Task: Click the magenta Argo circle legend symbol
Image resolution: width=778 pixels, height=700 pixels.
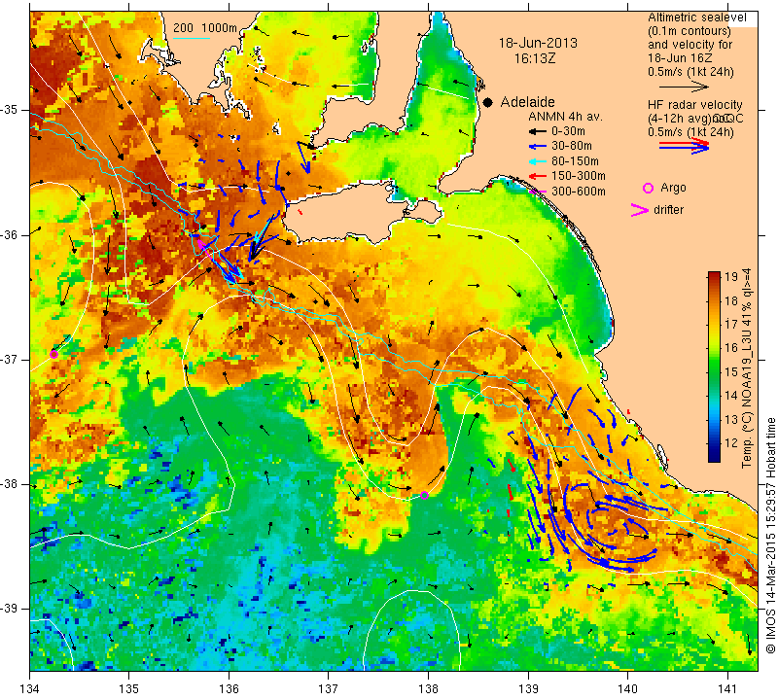Action: (x=648, y=188)
